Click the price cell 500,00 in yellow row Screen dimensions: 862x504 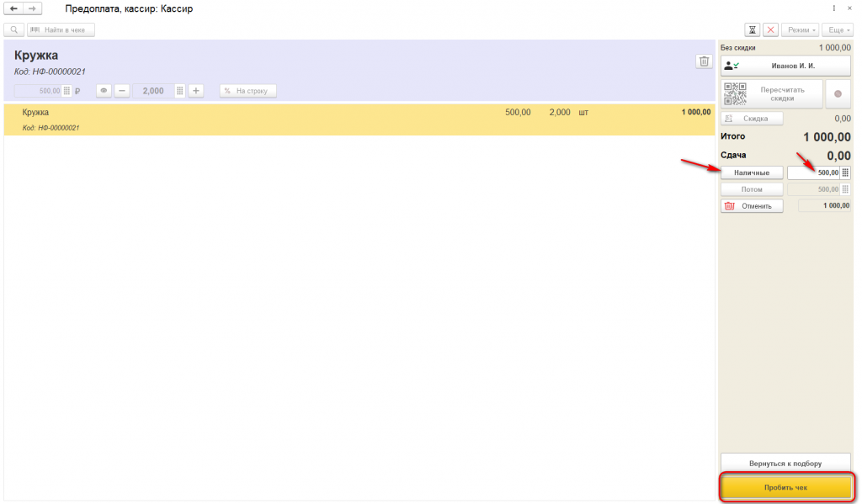518,112
